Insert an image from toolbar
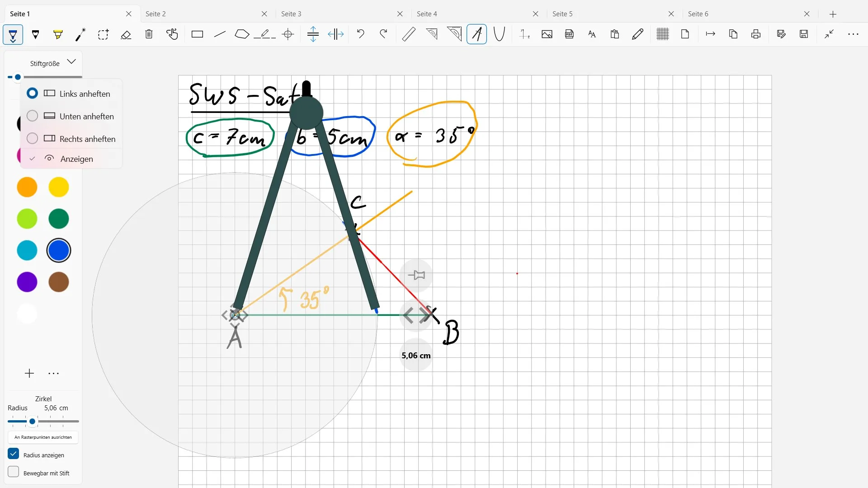The height and width of the screenshot is (488, 868). (547, 34)
